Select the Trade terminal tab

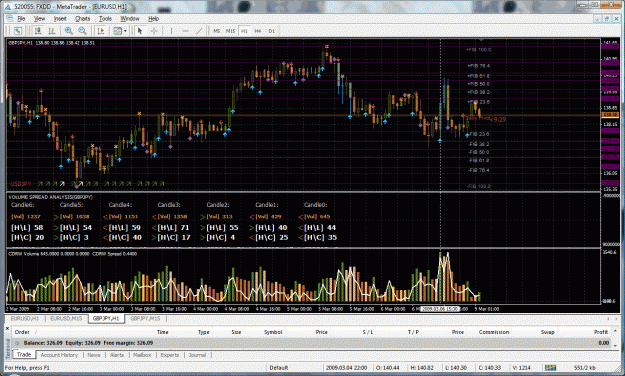pos(24,354)
